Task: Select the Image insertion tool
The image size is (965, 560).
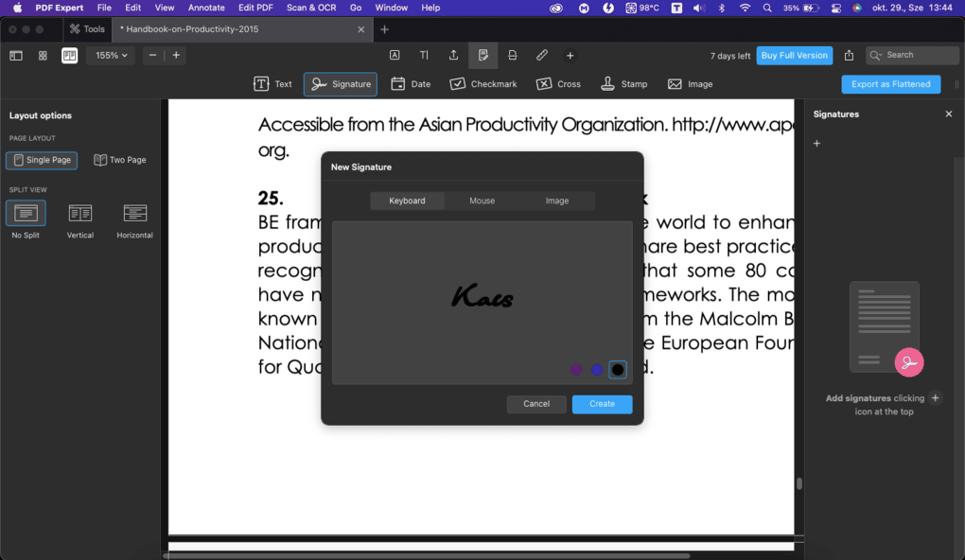Action: click(x=690, y=83)
